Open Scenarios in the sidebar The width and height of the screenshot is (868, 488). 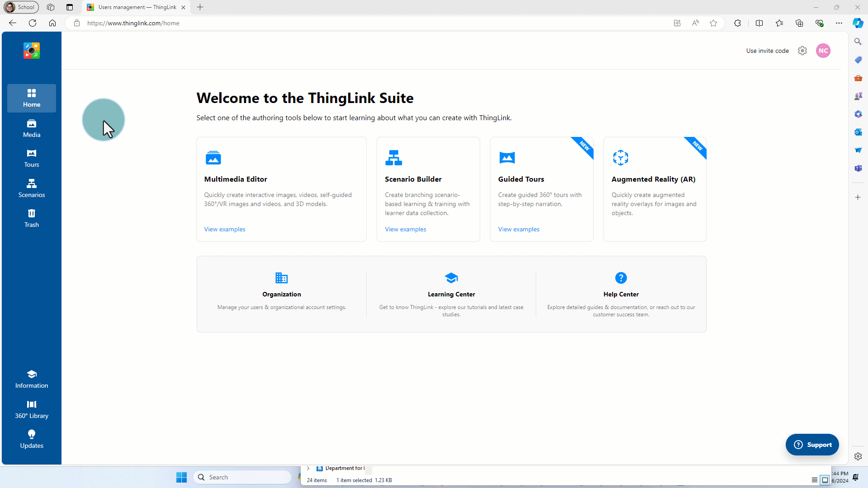(x=32, y=188)
